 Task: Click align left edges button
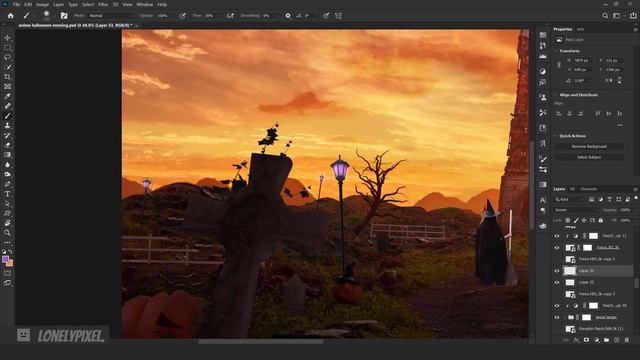pos(559,113)
